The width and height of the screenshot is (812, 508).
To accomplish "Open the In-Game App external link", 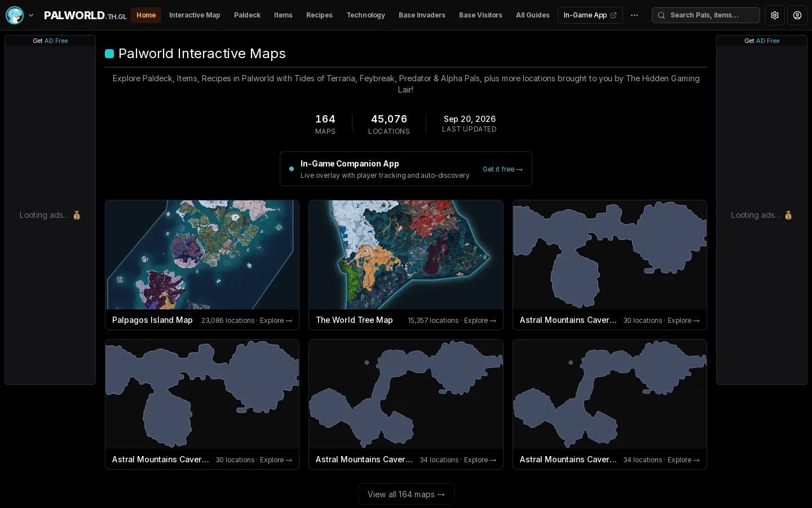I will coord(590,15).
